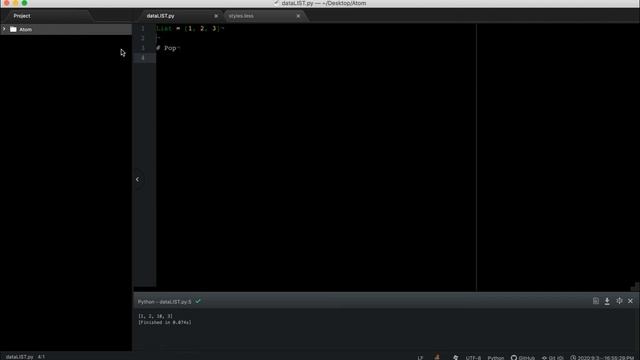The width and height of the screenshot is (640, 360).
Task: Click the status bar date and time
Action: point(602,358)
